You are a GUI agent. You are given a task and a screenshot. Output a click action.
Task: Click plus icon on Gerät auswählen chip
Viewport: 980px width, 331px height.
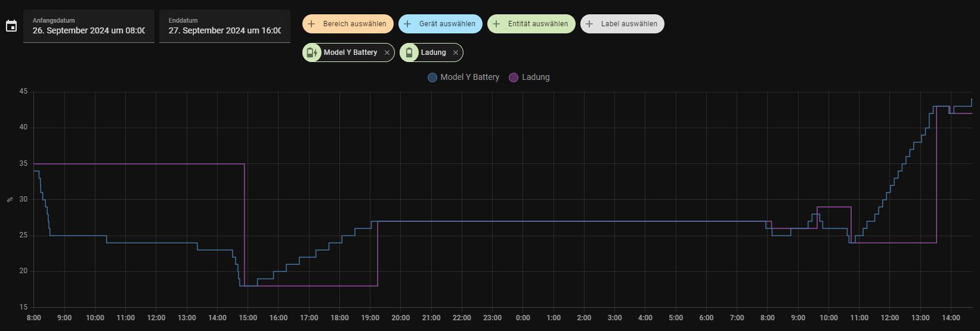407,24
